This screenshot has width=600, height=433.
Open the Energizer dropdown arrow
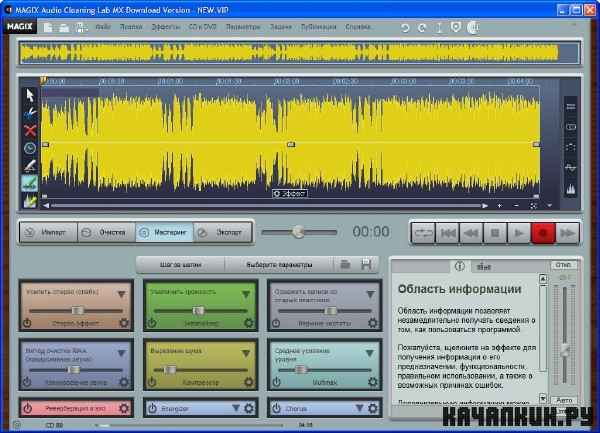236,408
